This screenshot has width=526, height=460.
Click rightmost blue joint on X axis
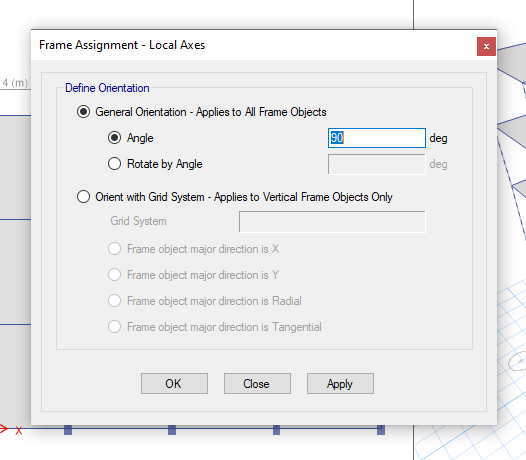point(381,430)
